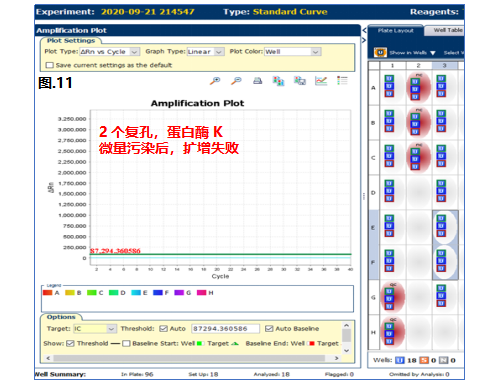
Task: Toggle the Auto threshold checkbox
Action: tap(163, 329)
